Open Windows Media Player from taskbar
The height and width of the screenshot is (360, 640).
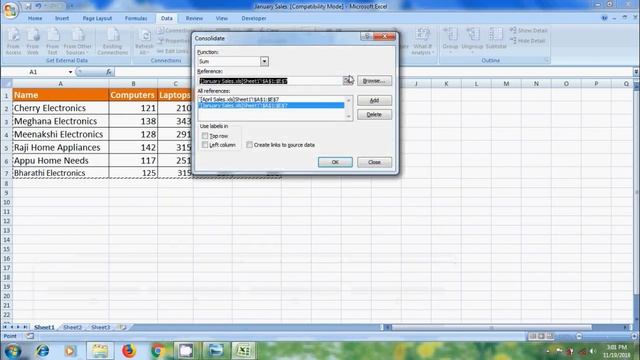click(x=70, y=351)
